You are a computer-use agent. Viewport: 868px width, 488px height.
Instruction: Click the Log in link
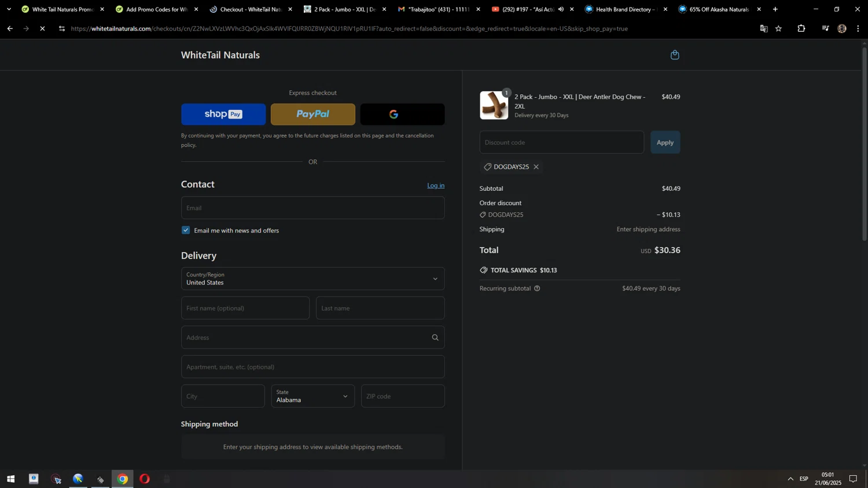coord(436,186)
